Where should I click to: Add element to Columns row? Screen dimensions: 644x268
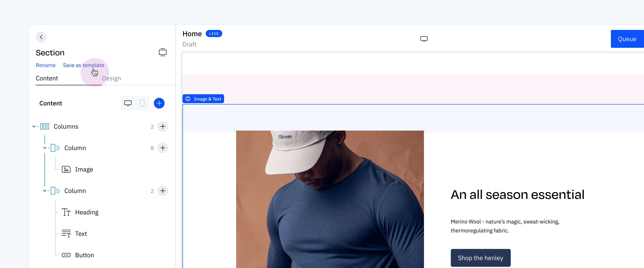(x=163, y=126)
